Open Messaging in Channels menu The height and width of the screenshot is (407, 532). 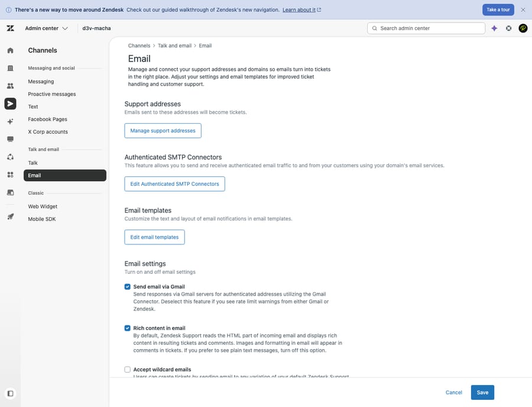(x=41, y=82)
